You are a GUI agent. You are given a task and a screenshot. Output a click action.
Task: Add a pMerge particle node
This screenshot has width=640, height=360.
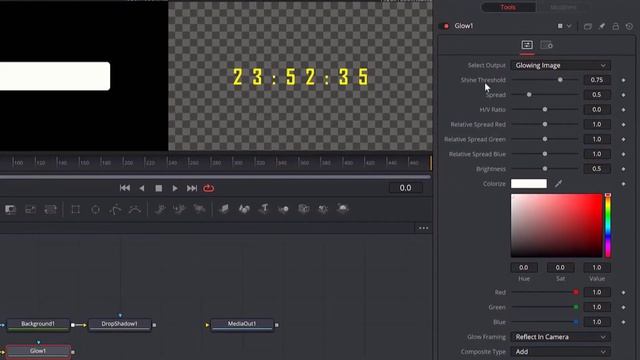click(180, 209)
